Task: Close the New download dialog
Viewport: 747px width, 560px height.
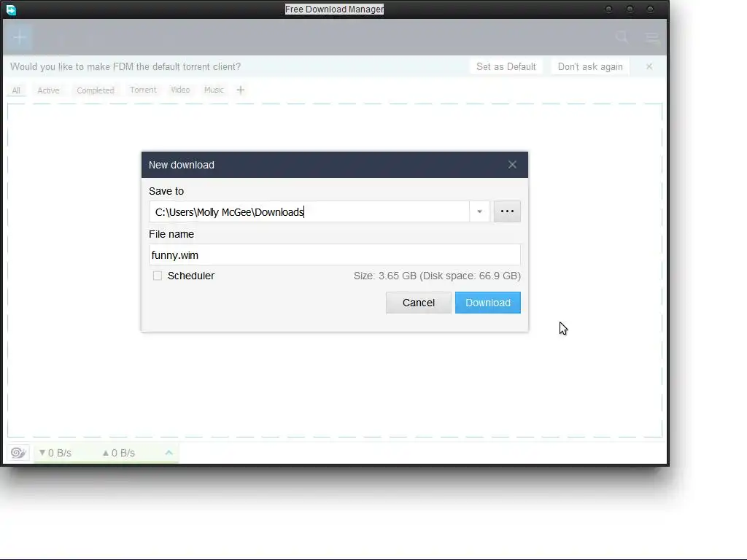Action: [x=512, y=165]
